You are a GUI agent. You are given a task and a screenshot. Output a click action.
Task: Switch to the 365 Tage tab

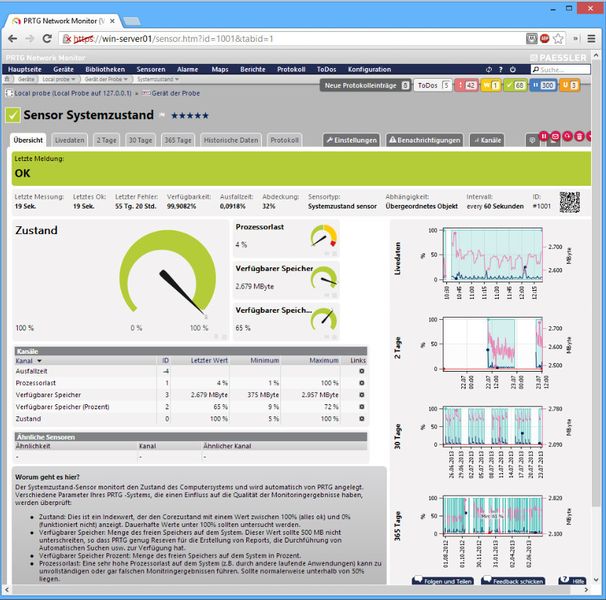pyautogui.click(x=178, y=140)
